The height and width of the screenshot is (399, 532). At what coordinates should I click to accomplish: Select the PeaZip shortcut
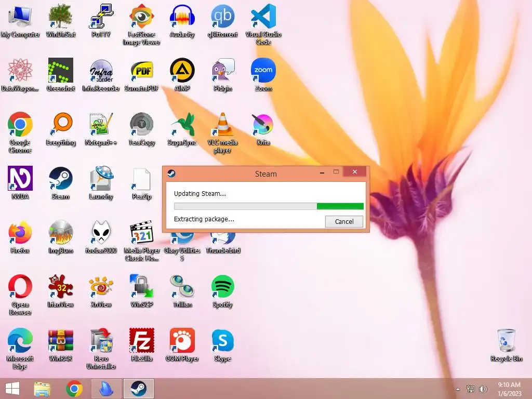[x=141, y=183]
